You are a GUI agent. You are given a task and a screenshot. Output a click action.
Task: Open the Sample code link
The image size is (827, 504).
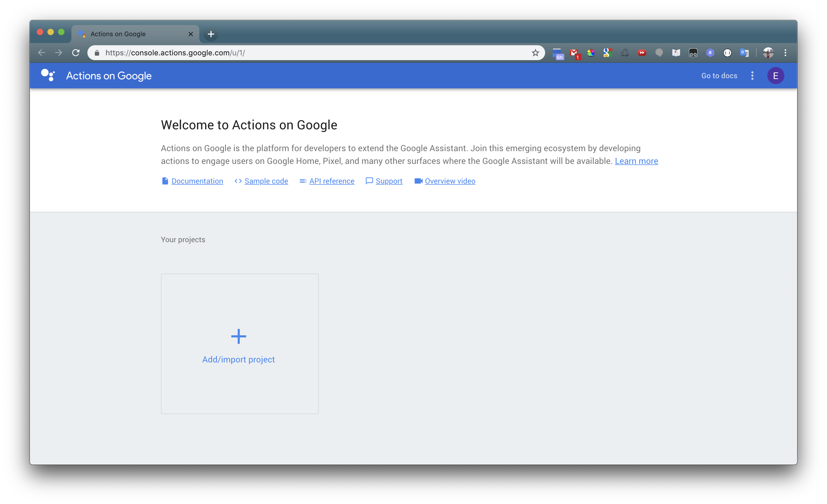point(266,181)
